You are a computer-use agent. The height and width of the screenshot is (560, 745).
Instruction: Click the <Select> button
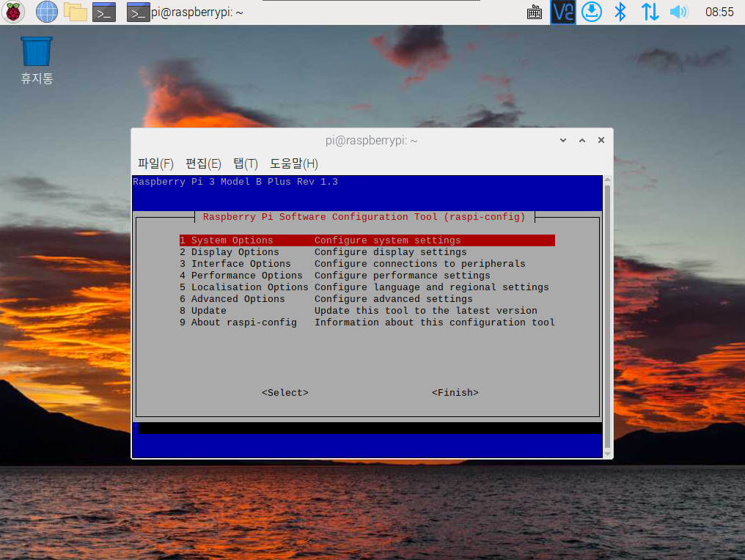[285, 393]
